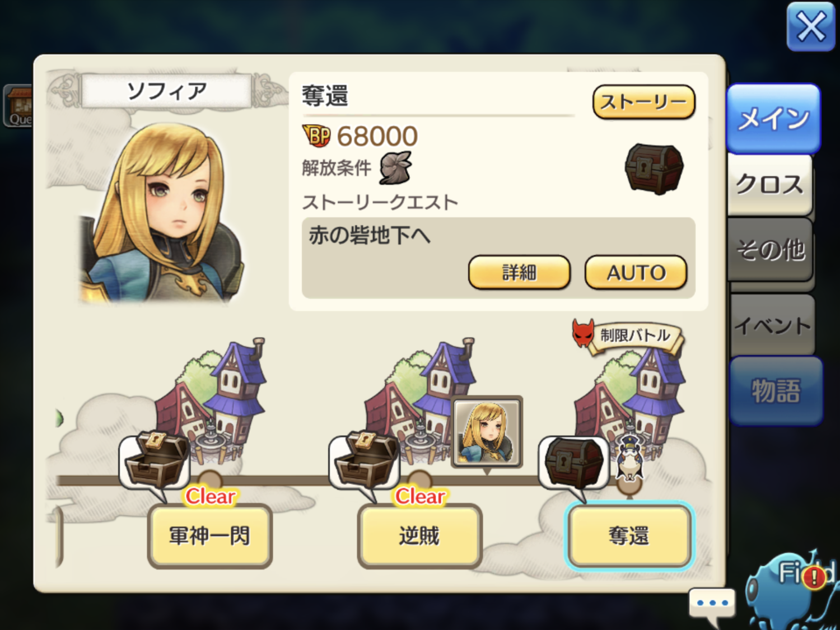Viewport: 840px width, 630px height.
Task: Select the 軍神一閃 stage
Action: pyautogui.click(x=209, y=536)
